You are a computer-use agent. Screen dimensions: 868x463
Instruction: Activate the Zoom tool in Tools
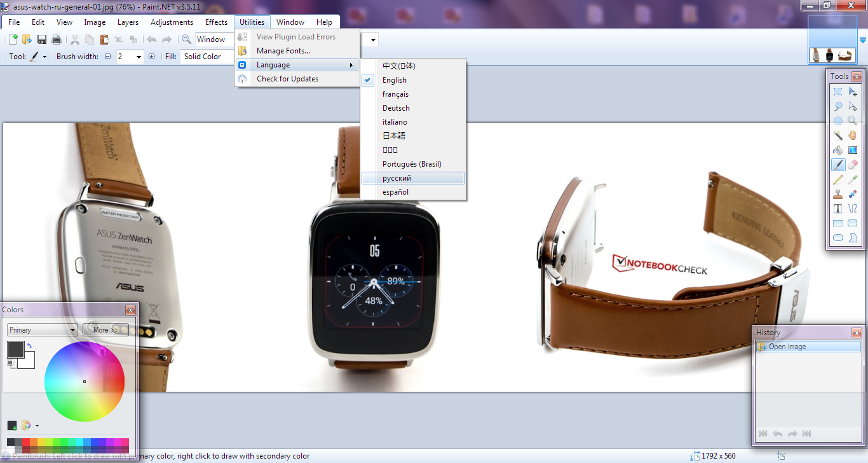click(x=853, y=121)
